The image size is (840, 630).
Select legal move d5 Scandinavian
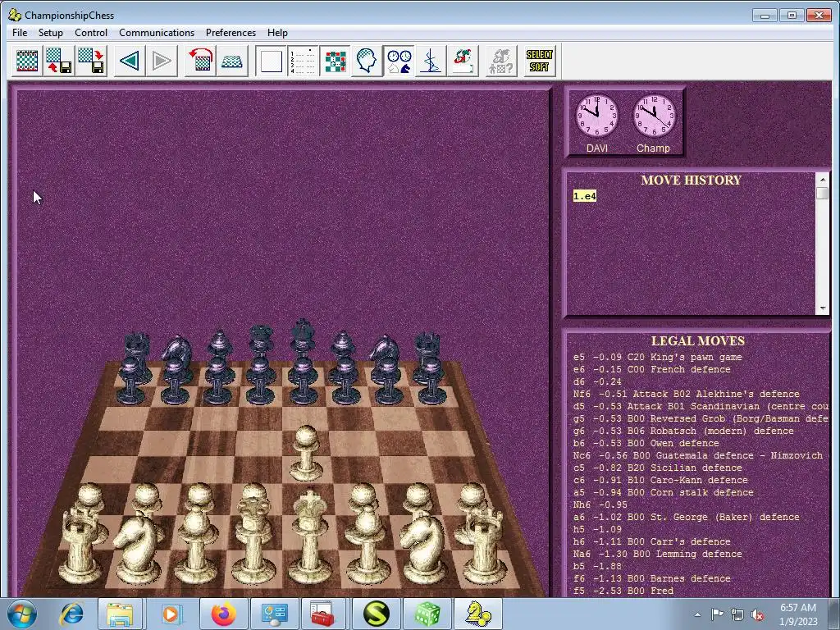point(701,407)
